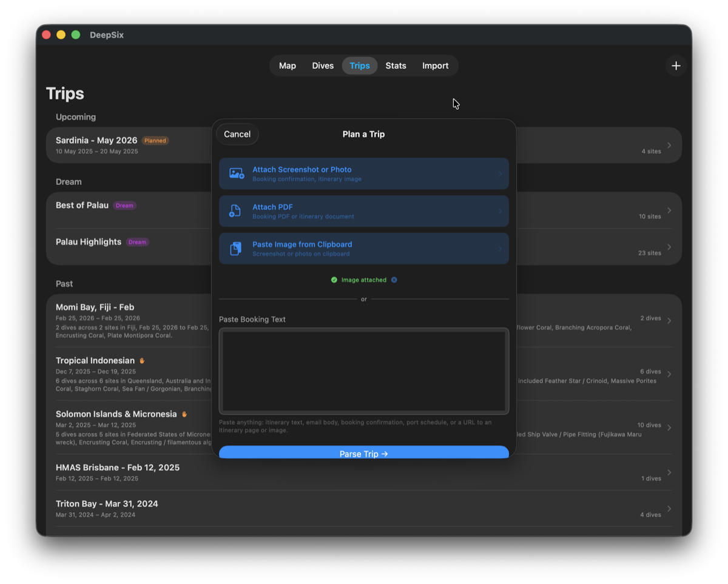The image size is (728, 584).
Task: Click the 4 dives count on Triton Bay
Action: point(650,515)
